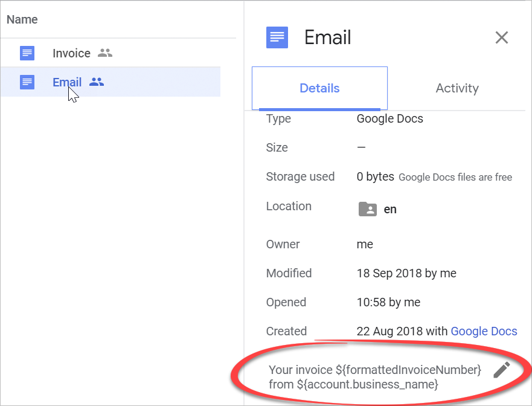Click the description text 'Your invoice ${formattedInvoiceNumber}'
Screen dimensions: 532x406
374,370
